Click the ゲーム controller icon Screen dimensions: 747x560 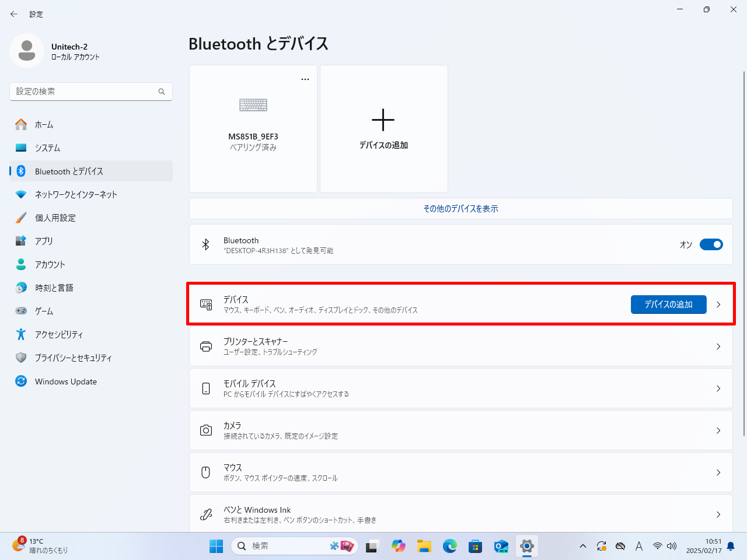point(21,311)
